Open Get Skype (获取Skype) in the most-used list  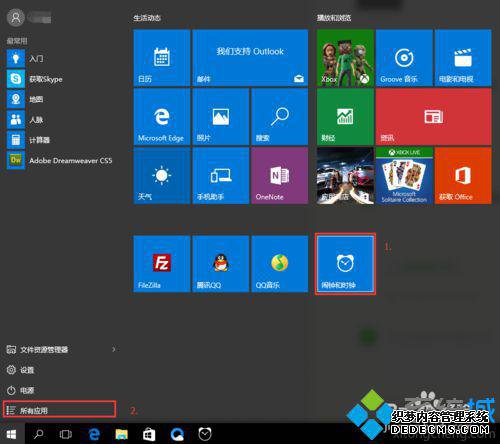point(60,79)
